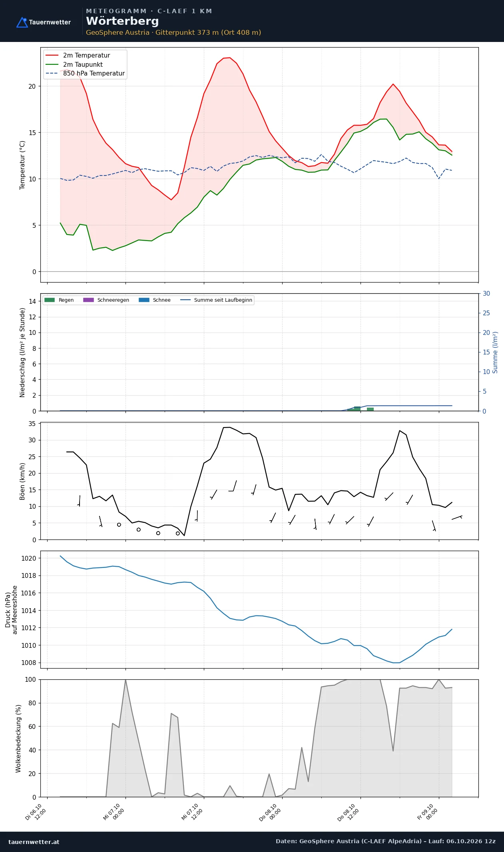Click the Mi 07.10 00:00 time axis label

point(114,812)
